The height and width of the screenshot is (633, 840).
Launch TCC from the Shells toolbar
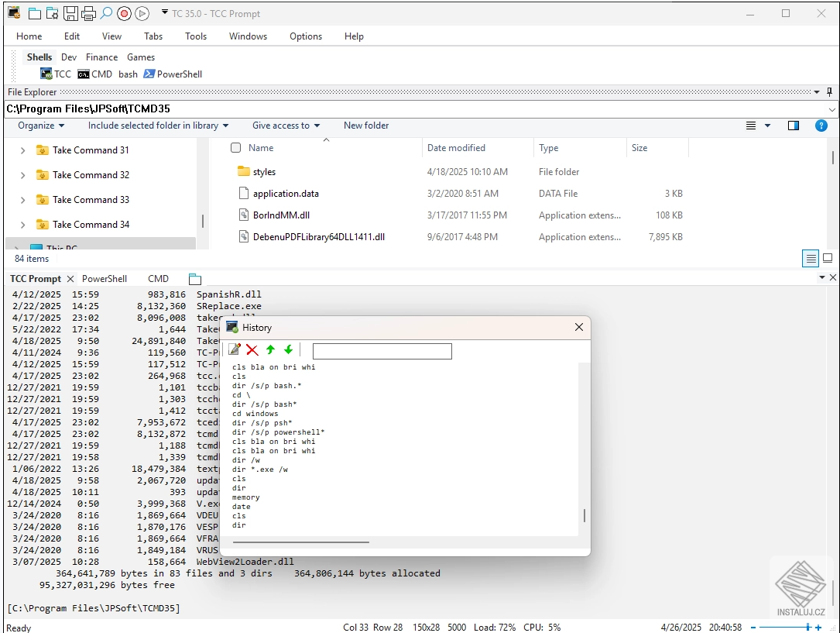[56, 74]
